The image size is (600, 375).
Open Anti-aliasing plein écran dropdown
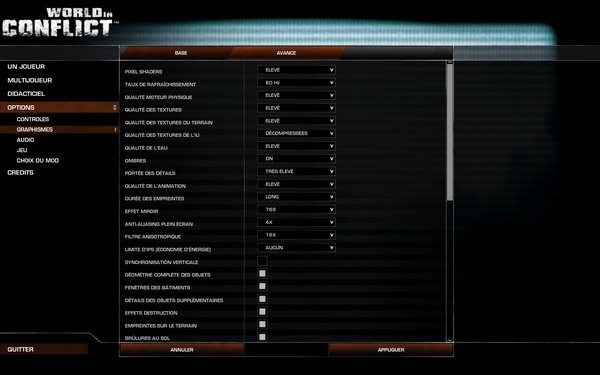[297, 222]
